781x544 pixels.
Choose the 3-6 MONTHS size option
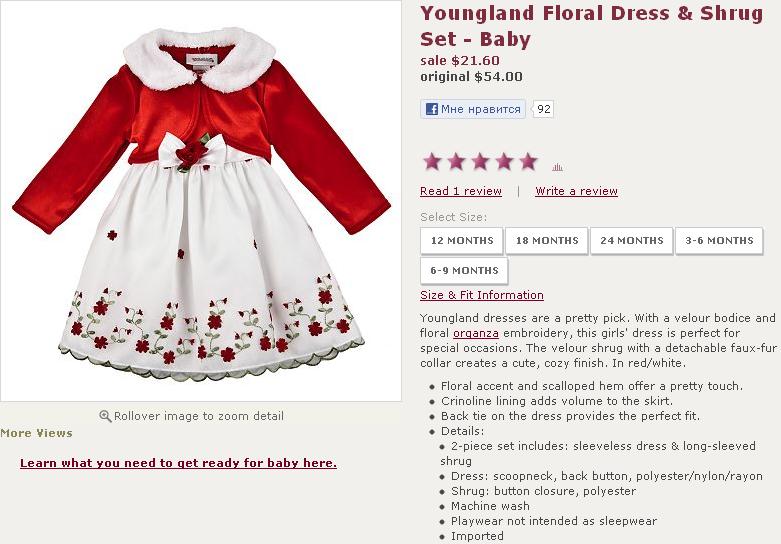tap(719, 241)
